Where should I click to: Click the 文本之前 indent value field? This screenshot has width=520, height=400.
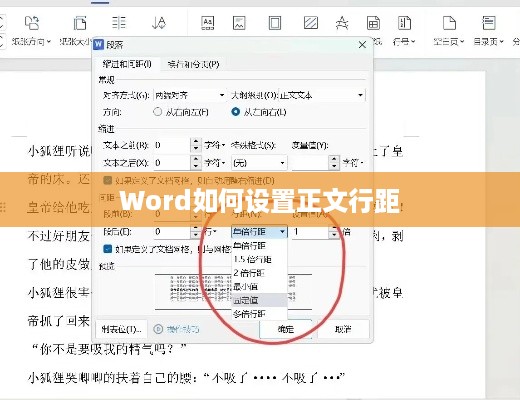(x=172, y=145)
